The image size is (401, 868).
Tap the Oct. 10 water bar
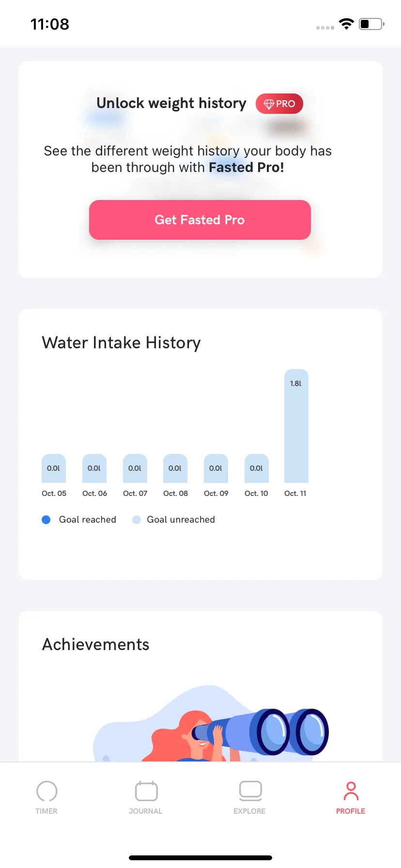tap(257, 468)
